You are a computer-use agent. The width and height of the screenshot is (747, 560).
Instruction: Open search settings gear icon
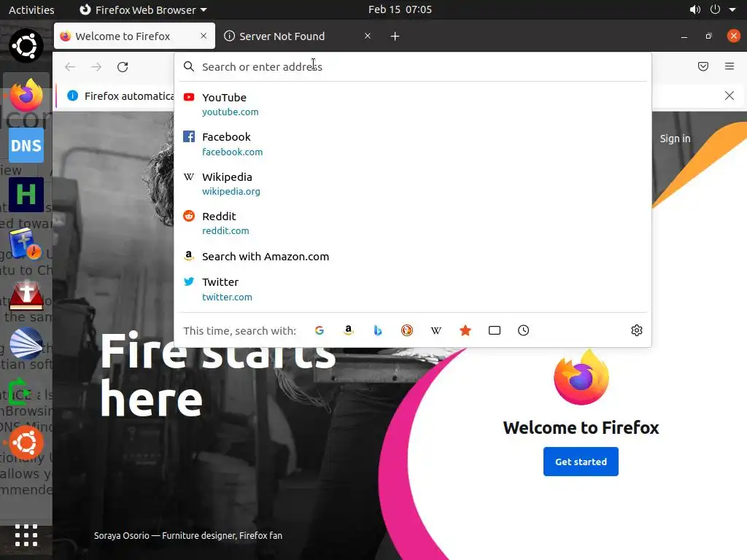(x=636, y=330)
